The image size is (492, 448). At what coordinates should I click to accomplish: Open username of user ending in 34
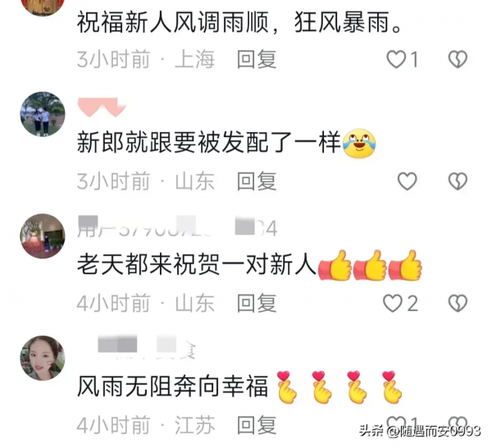pos(177,226)
